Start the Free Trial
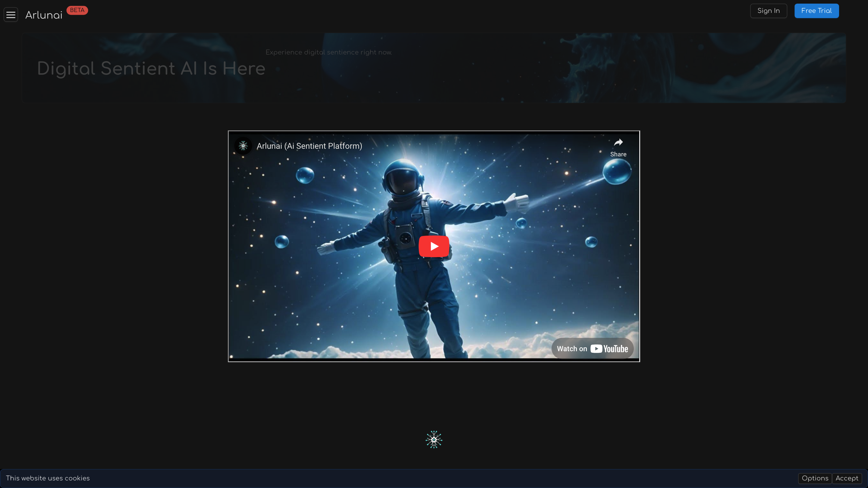Viewport: 868px width, 488px height. pos(816,11)
